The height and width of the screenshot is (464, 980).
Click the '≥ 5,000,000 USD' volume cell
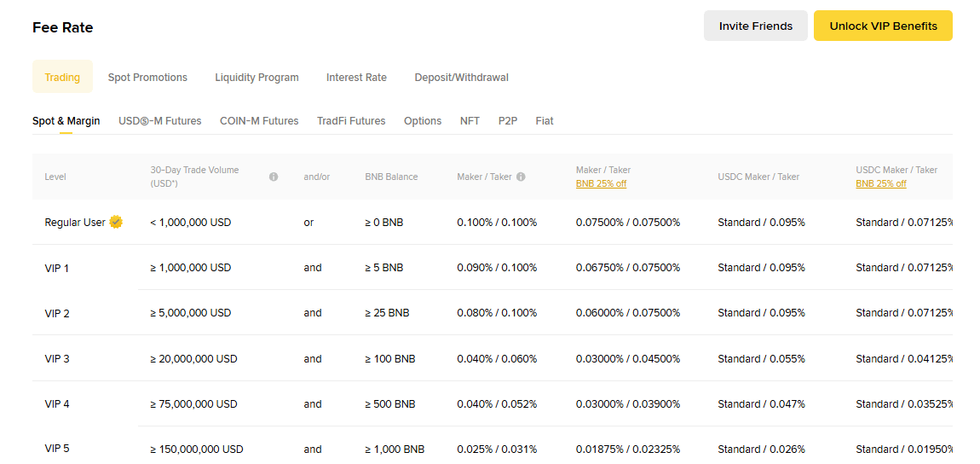191,313
